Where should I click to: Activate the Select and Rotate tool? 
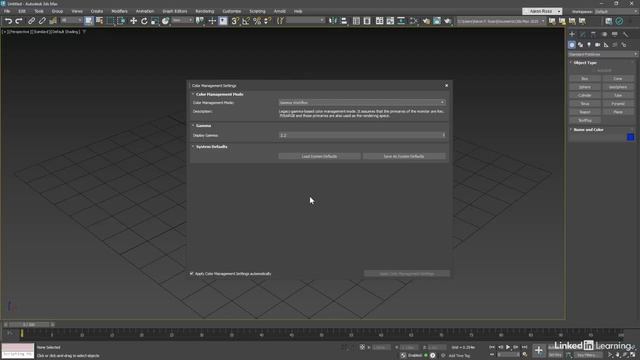click(x=144, y=21)
